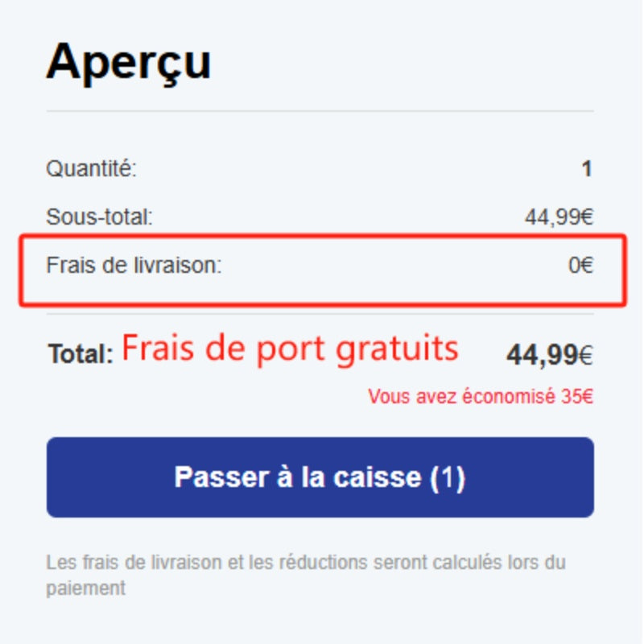Click the Vous avez économisé 35€ notice
The height and width of the screenshot is (644, 644).
click(481, 396)
